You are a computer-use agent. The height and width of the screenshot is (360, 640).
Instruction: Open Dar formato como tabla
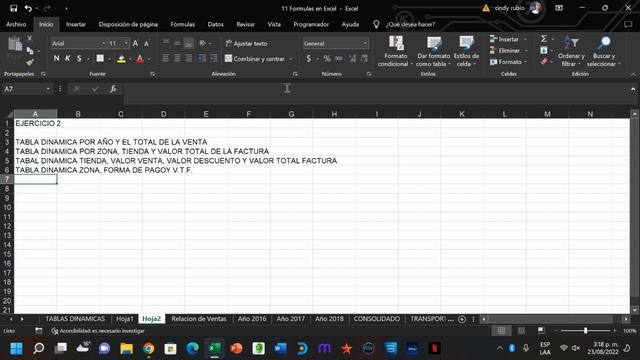coord(433,51)
